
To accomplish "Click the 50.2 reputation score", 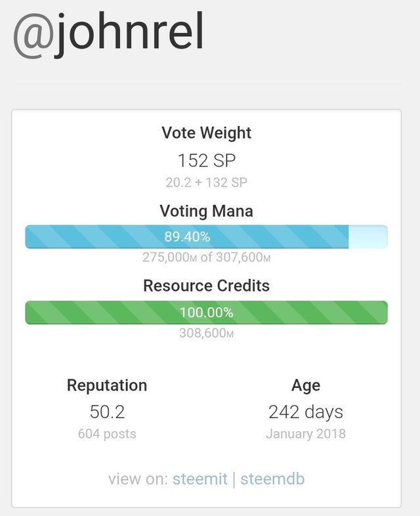I will [107, 412].
